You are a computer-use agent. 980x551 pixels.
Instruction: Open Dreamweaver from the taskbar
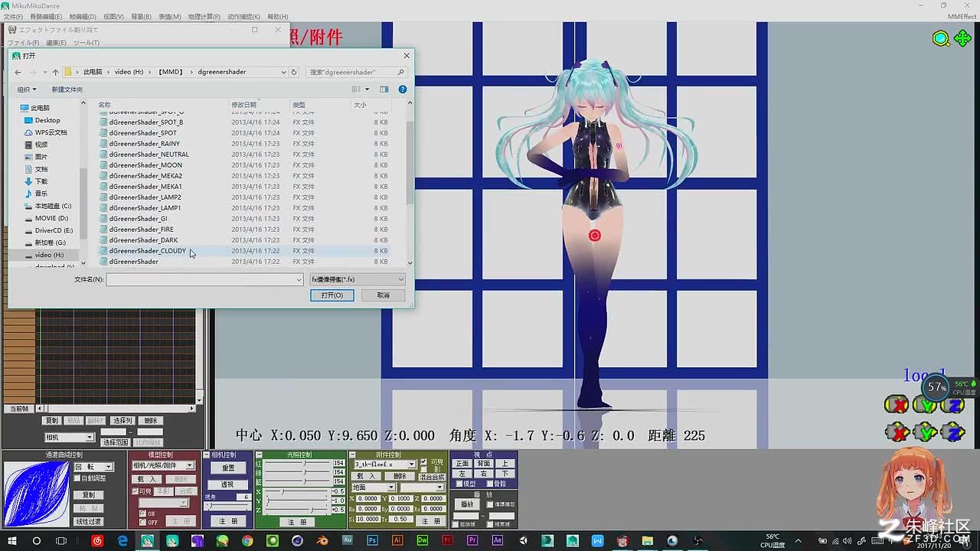(423, 541)
